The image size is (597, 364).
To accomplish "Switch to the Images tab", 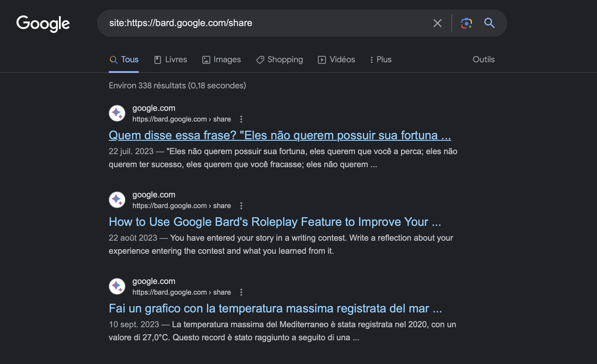I will click(221, 60).
